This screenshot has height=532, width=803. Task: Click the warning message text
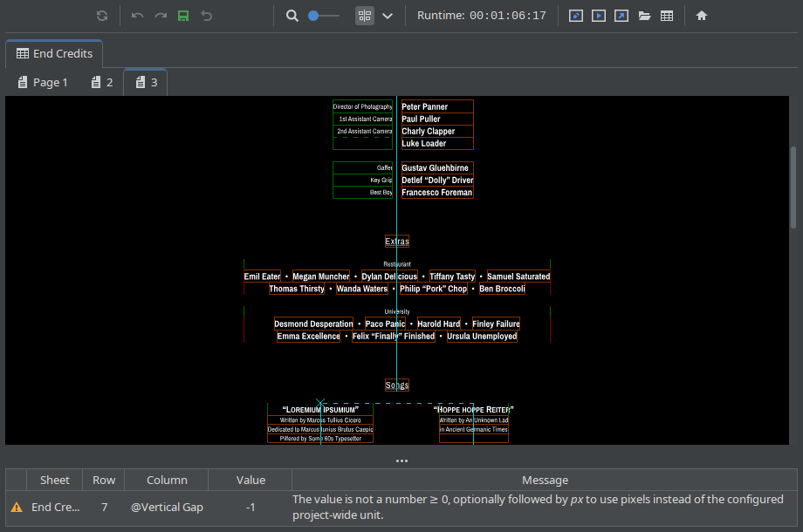point(538,507)
